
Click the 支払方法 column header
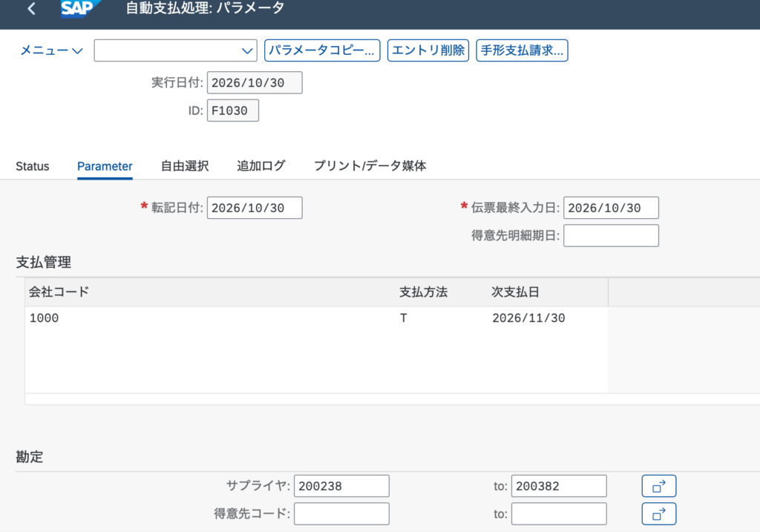(x=423, y=292)
